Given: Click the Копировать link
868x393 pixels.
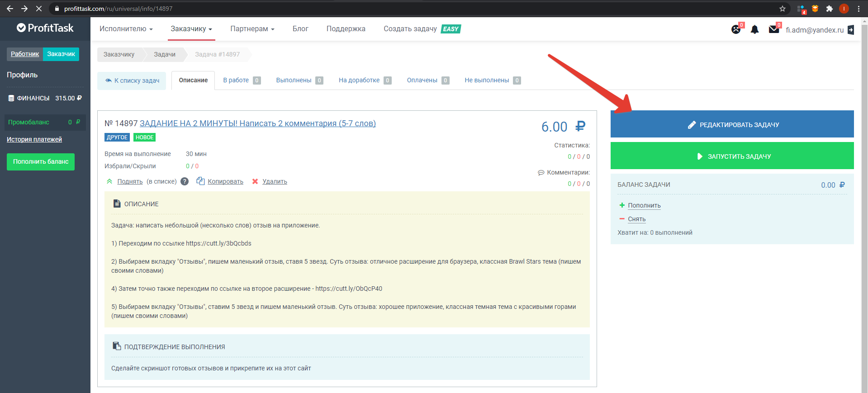Looking at the screenshot, I should (225, 181).
